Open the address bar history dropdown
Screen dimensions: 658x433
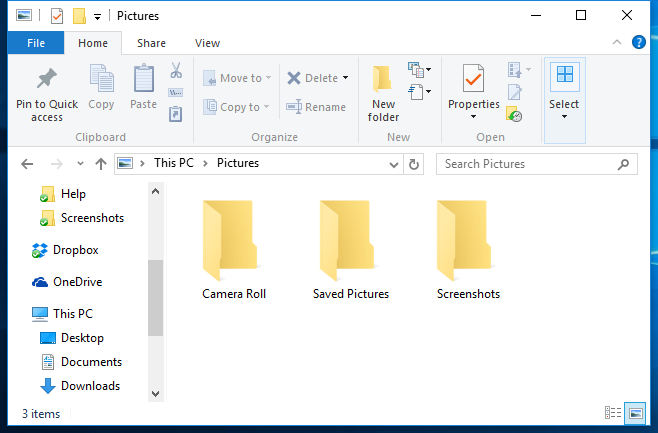396,164
